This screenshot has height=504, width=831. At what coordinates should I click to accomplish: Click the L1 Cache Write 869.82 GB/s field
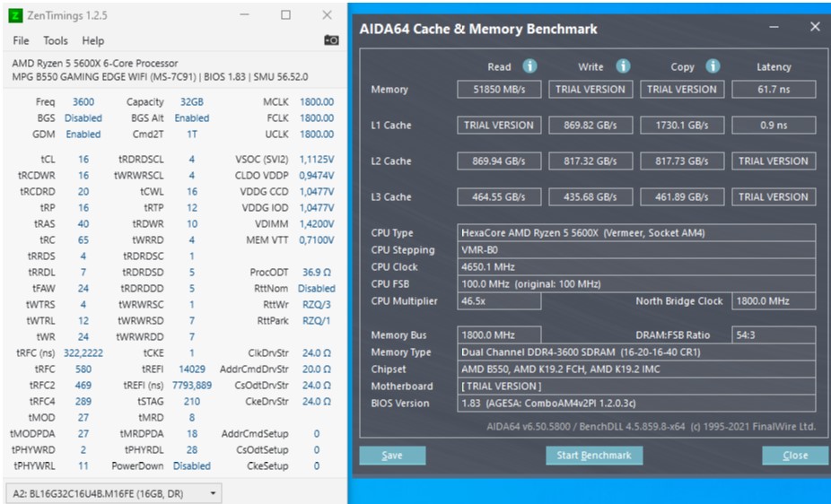point(590,126)
